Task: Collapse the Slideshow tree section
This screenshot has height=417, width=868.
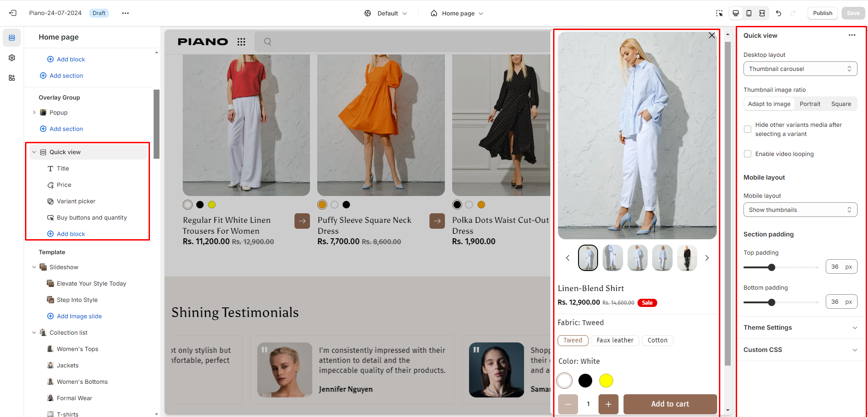Action: pyautogui.click(x=34, y=267)
